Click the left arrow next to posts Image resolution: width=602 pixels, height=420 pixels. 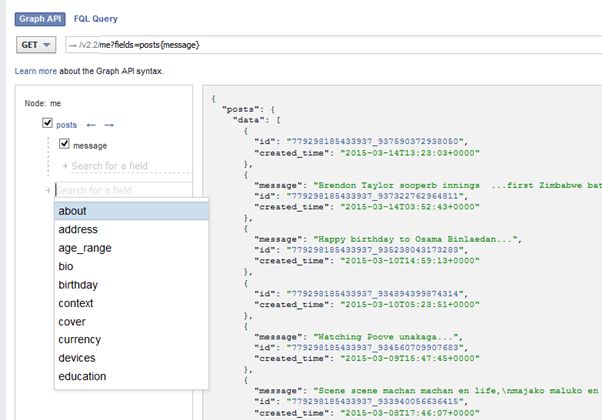[x=90, y=124]
